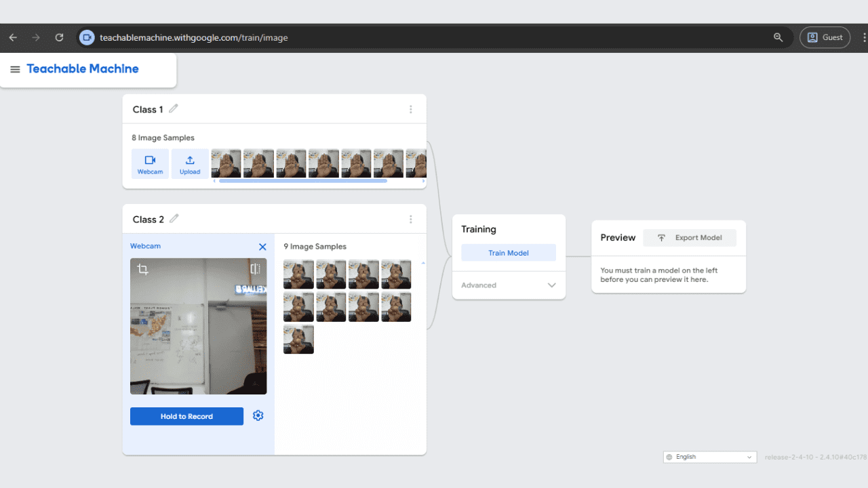The image size is (868, 488).
Task: Click the Train Model button
Action: (x=508, y=252)
